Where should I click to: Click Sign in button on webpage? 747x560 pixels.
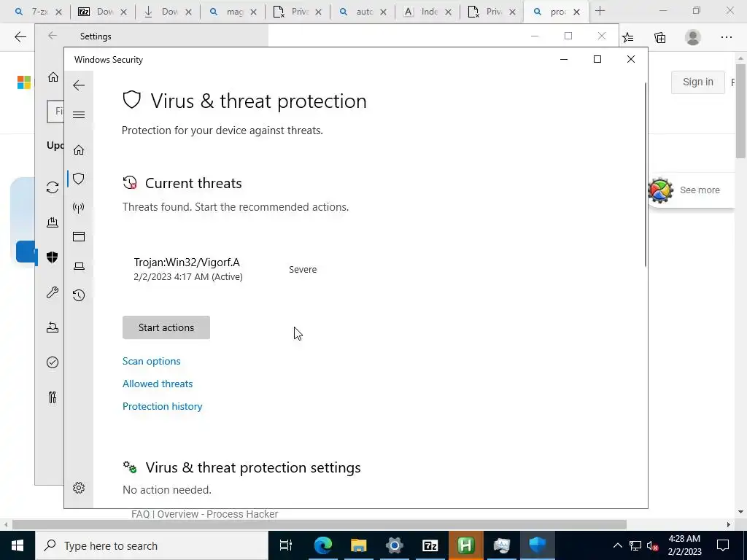tap(698, 82)
